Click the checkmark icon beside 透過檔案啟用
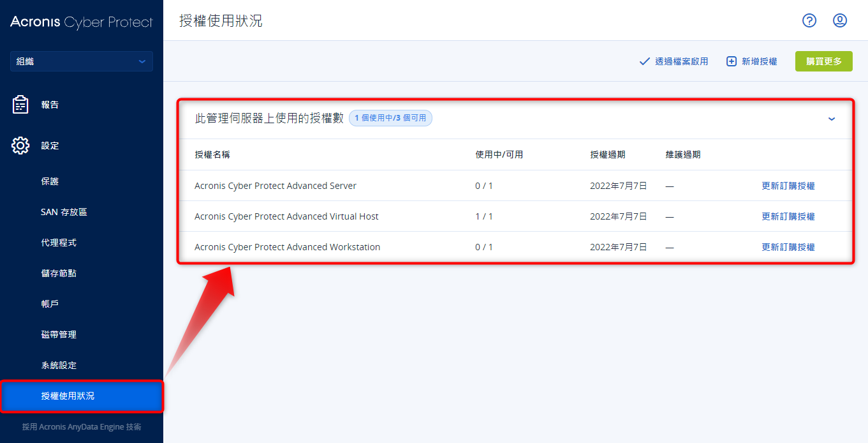The width and height of the screenshot is (868, 443). [x=644, y=61]
